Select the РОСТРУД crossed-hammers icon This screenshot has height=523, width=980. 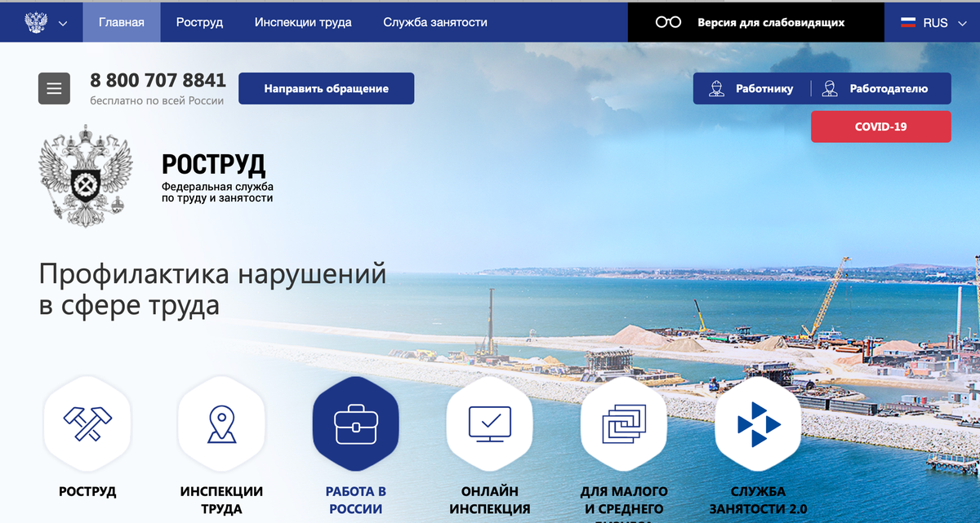(85, 423)
